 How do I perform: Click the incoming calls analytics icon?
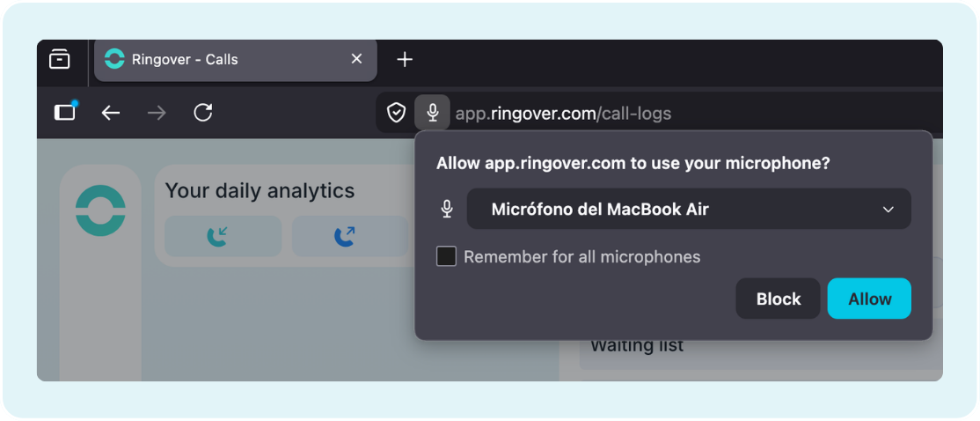click(217, 236)
